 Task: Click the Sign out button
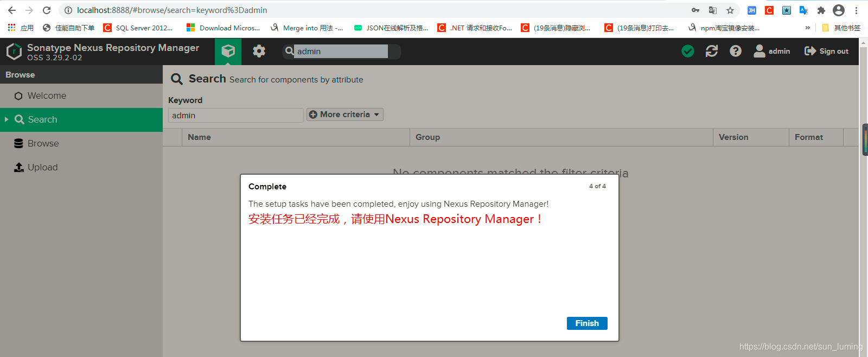(x=826, y=51)
